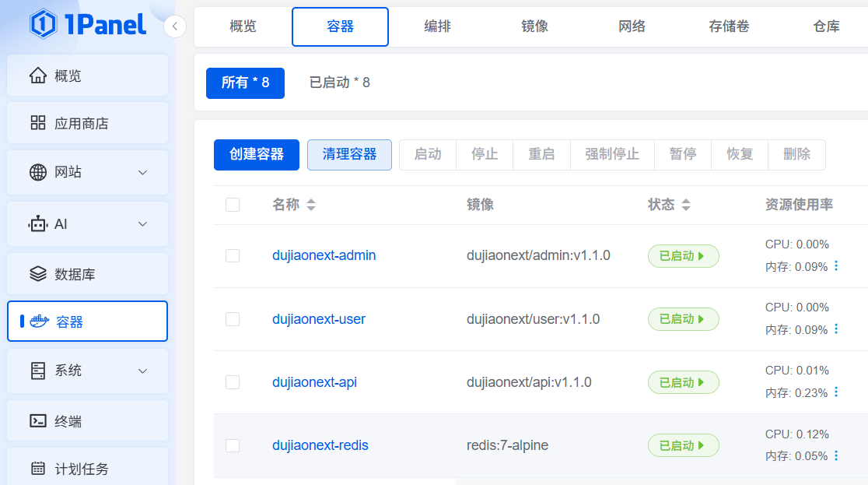This screenshot has width=868, height=485.
Task: Switch to the 网络 tab
Action: click(632, 26)
